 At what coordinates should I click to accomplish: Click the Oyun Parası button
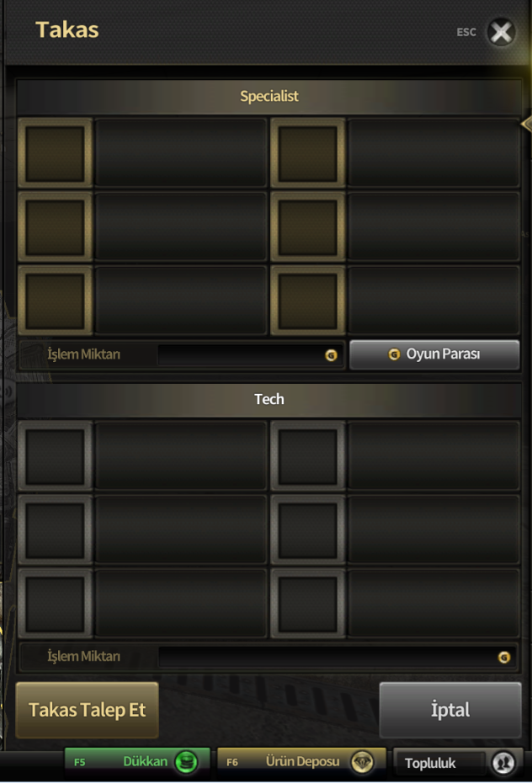point(434,354)
